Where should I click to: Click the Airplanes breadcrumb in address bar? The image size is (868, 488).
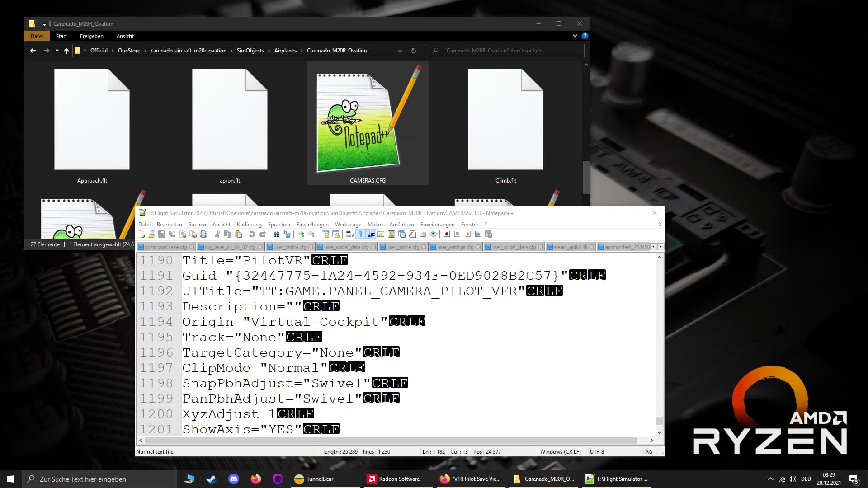pos(285,51)
